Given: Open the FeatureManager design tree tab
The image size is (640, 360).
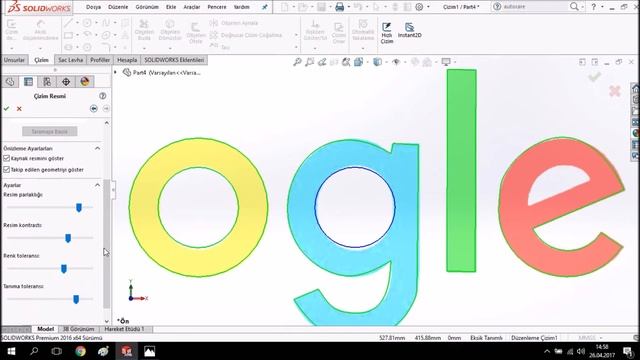Looking at the screenshot, I should point(10,82).
